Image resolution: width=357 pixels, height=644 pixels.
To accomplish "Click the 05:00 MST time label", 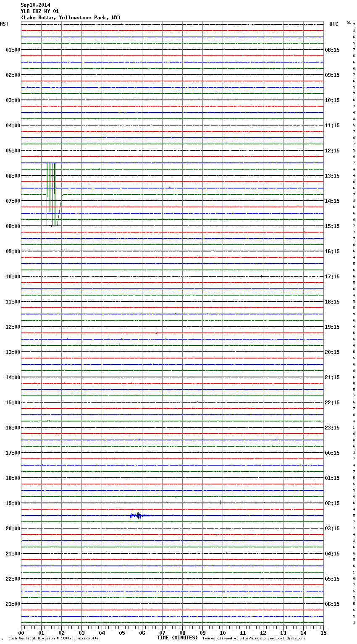I will (x=13, y=151).
